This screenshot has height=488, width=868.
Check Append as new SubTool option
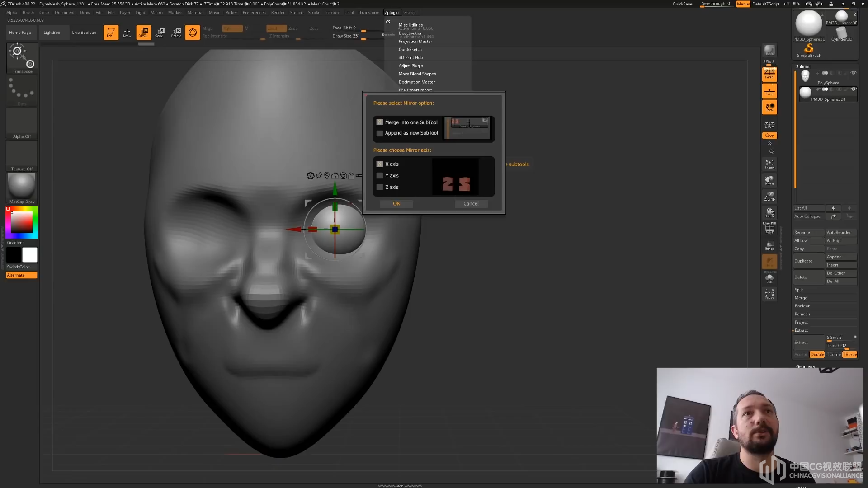pos(380,133)
